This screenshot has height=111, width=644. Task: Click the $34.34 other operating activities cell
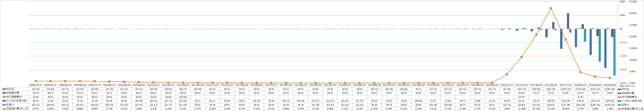click(x=581, y=101)
